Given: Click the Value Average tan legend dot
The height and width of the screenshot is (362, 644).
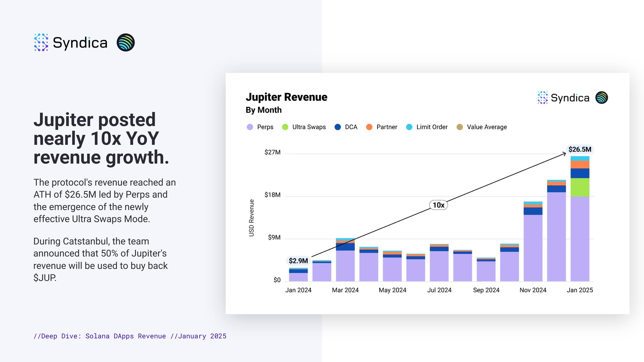Looking at the screenshot, I should tap(460, 127).
